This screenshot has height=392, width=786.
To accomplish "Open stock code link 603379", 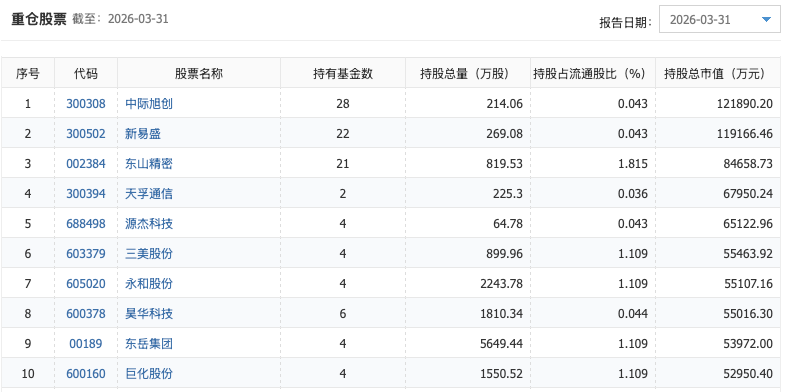I will 86,254.
